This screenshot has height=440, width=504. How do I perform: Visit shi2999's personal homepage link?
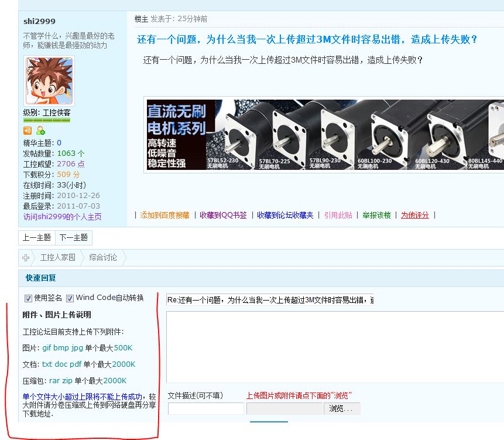tap(62, 217)
